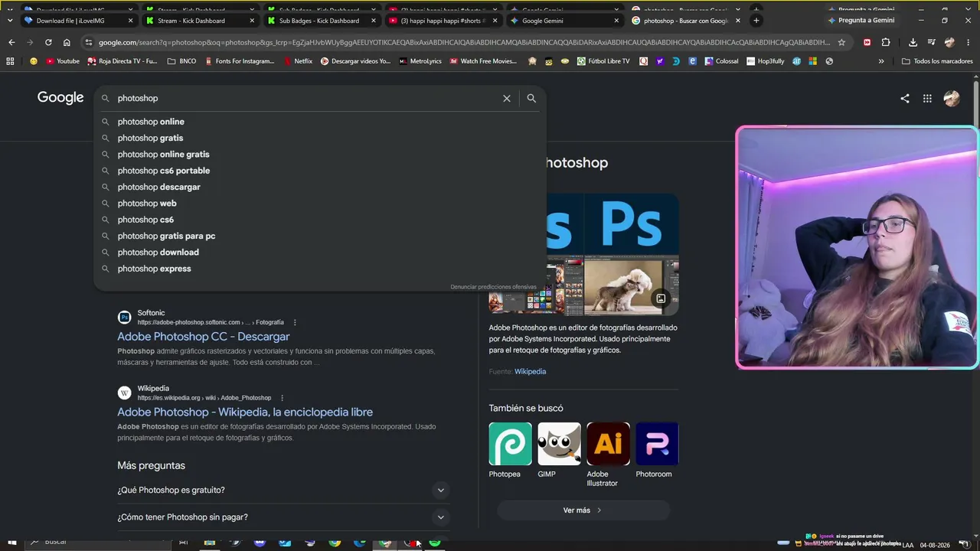The image size is (980, 551).
Task: Open the Watch Free Movies bookmark
Action: point(483,61)
